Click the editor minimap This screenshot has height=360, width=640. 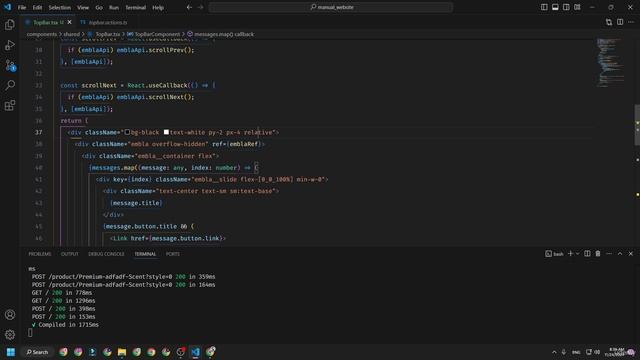[x=610, y=63]
